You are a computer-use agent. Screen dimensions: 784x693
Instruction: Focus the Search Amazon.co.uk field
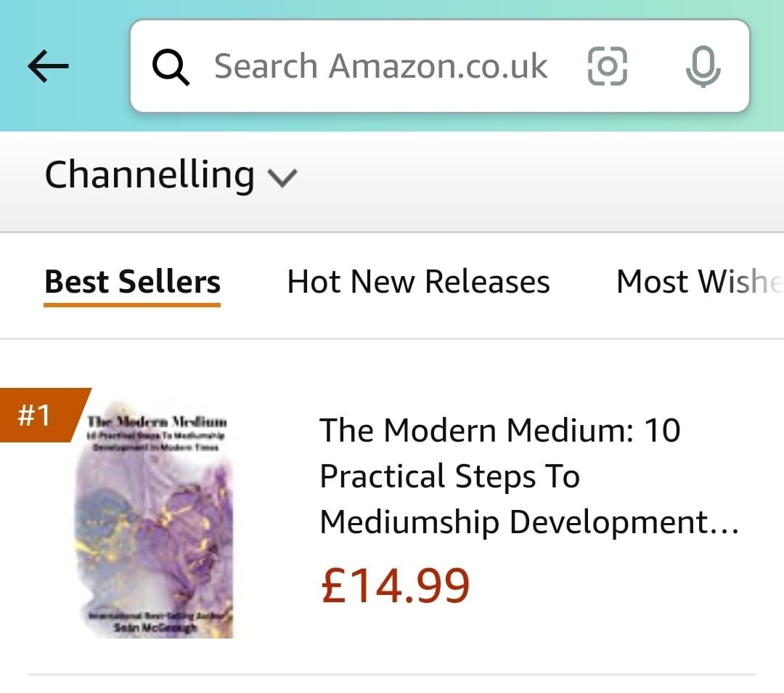tap(380, 66)
